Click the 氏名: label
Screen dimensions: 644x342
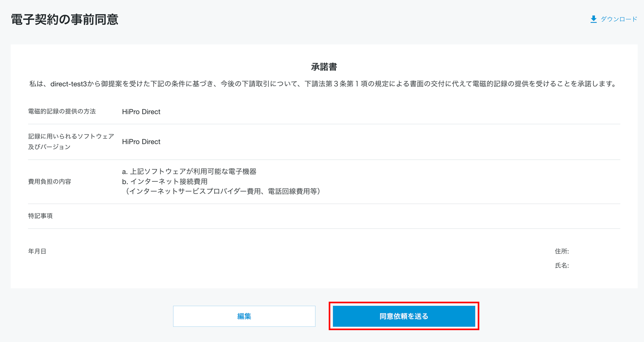(x=562, y=265)
